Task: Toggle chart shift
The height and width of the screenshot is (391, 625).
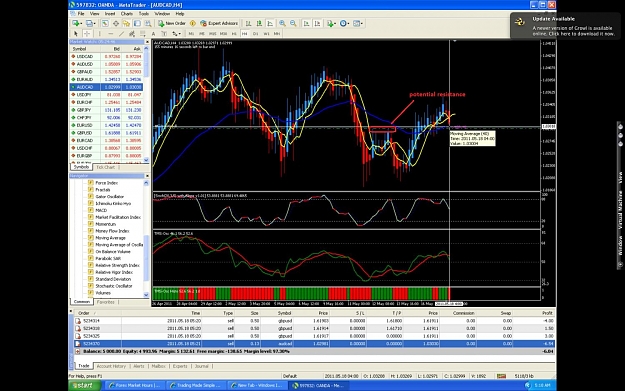Action: pos(317,24)
